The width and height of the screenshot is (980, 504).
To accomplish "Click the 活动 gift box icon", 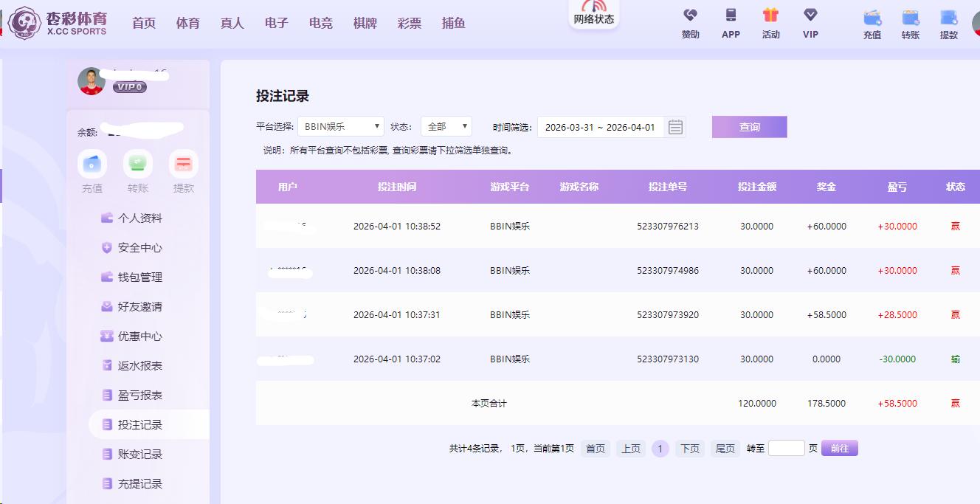I will [770, 15].
